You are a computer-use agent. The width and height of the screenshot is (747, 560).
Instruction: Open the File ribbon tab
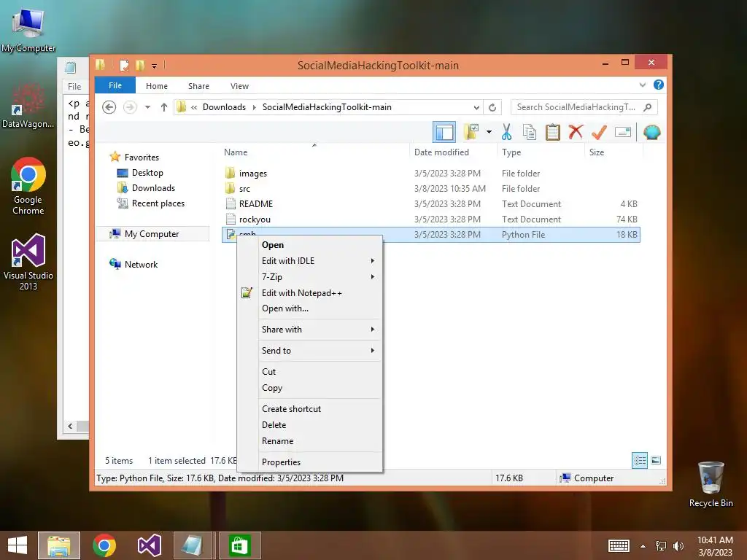[115, 85]
